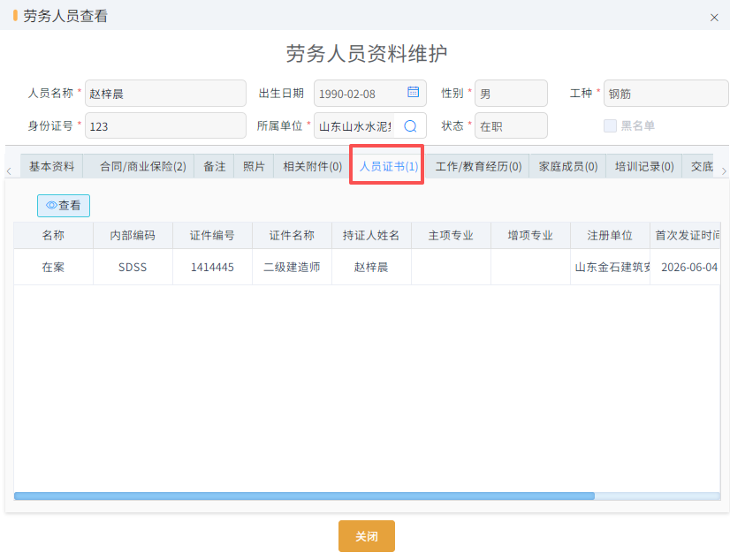Viewport: 730px width, 560px height.
Task: Close the 劳务人员查看 dialog with the X
Action: pyautogui.click(x=714, y=18)
